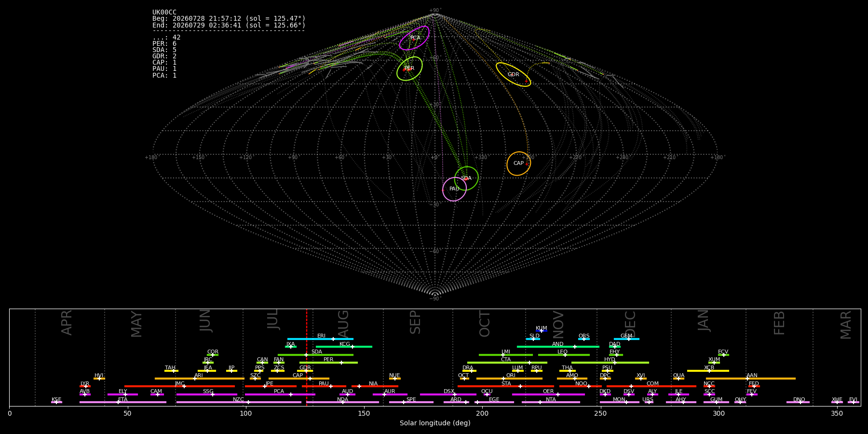Click the HYD yellow-green shower bar
Screen dimensions: 868x434
click(610, 363)
